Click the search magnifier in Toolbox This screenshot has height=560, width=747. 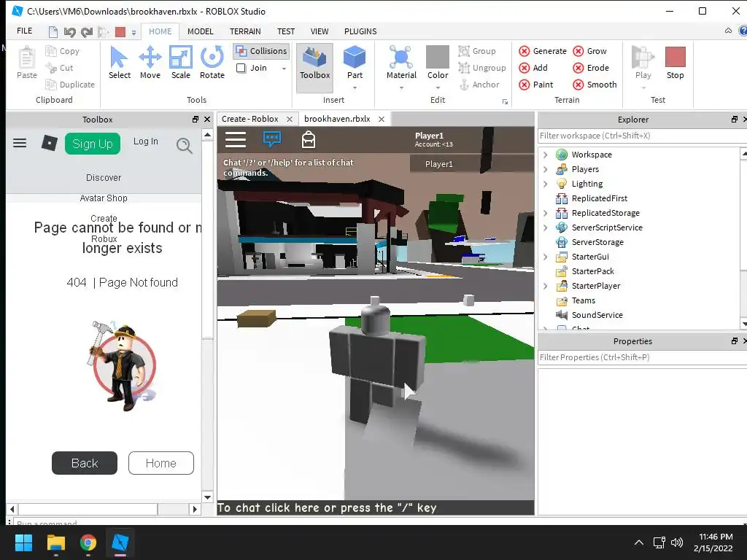(x=185, y=145)
